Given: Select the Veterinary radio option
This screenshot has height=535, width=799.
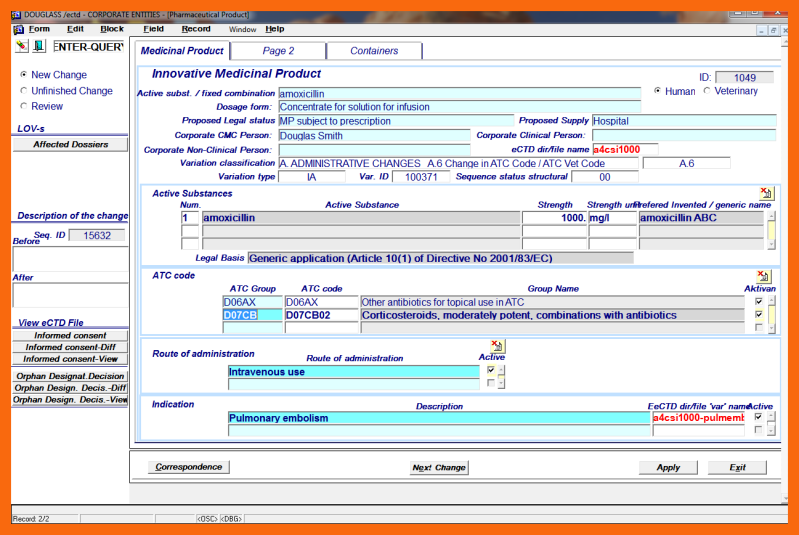Looking at the screenshot, I should [x=708, y=91].
